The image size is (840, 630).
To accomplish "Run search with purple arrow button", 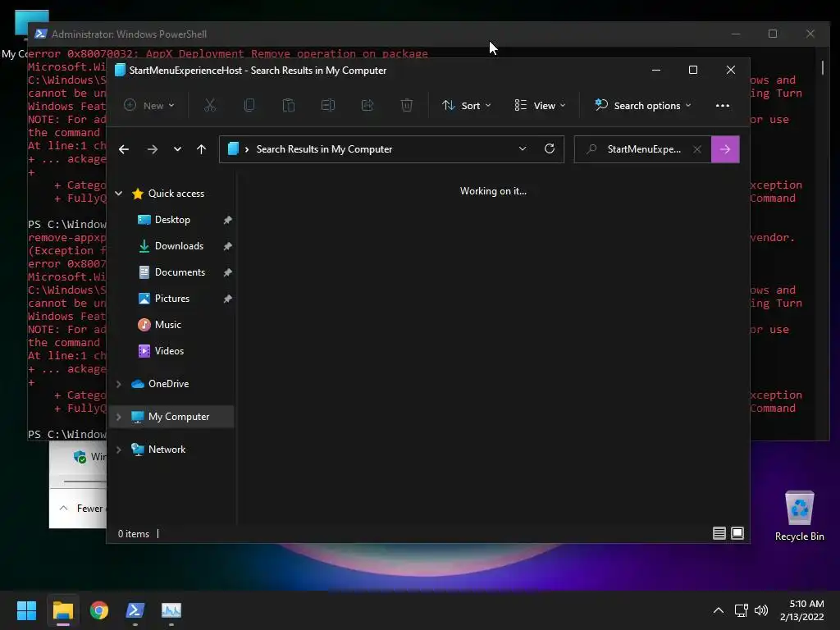I will [x=725, y=149].
